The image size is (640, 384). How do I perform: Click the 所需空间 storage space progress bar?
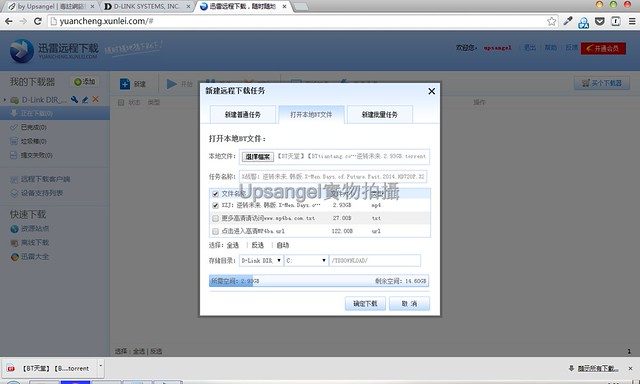coord(319,281)
